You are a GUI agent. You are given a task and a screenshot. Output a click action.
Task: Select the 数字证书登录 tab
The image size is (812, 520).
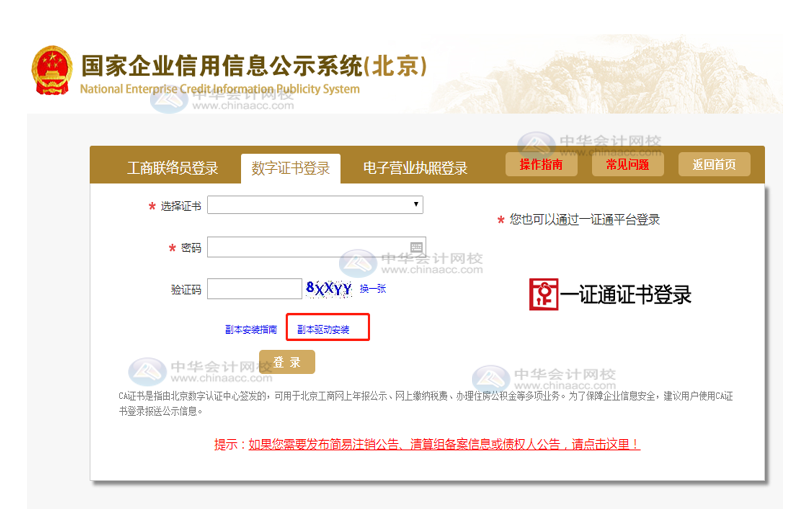[x=291, y=168]
